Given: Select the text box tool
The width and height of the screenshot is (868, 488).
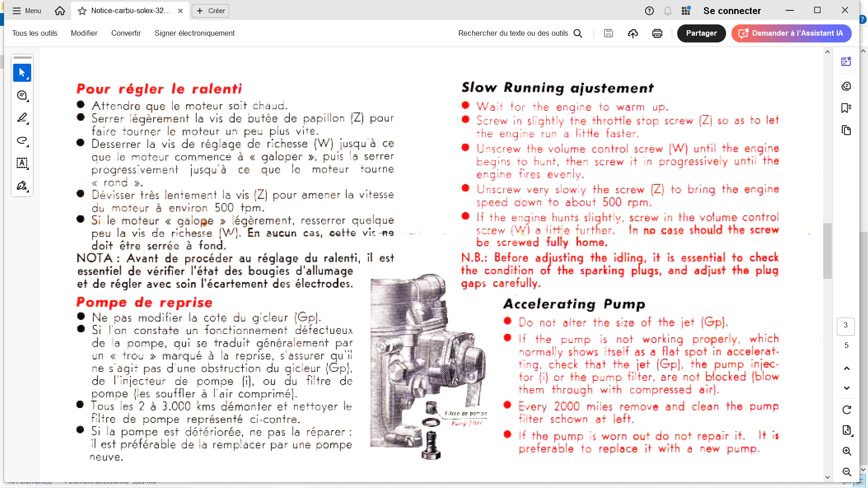Looking at the screenshot, I should [x=22, y=163].
